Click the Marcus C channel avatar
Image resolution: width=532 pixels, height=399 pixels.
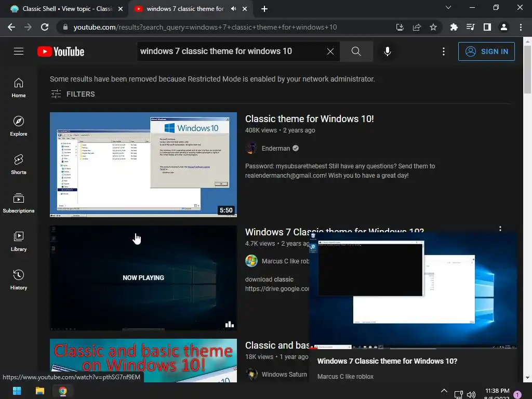[251, 261]
